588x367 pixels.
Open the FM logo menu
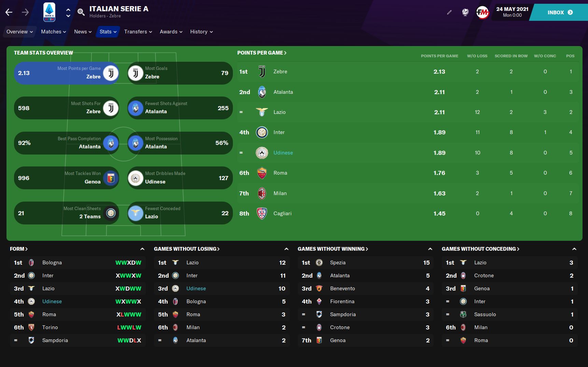[x=482, y=13]
